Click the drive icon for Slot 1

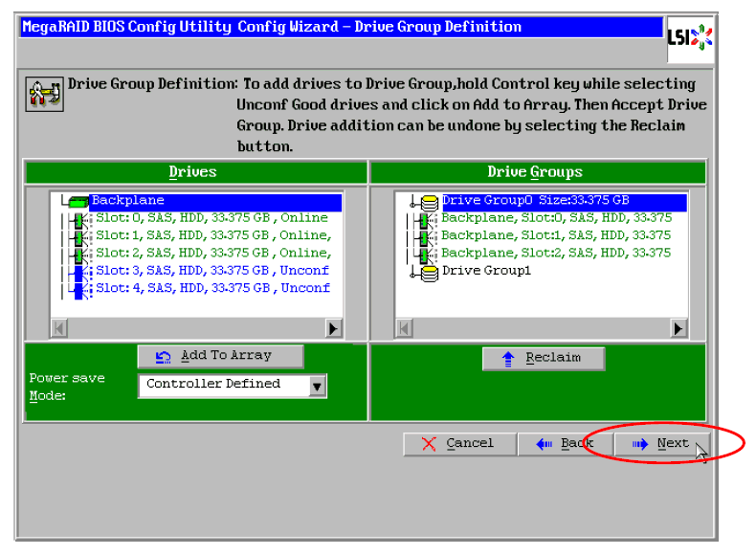coord(79,237)
